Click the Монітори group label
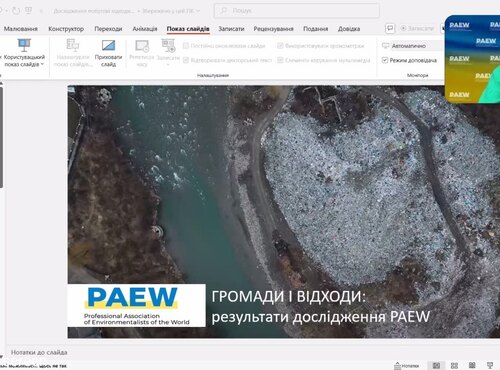Screen dimensions: 500x370 417,75
